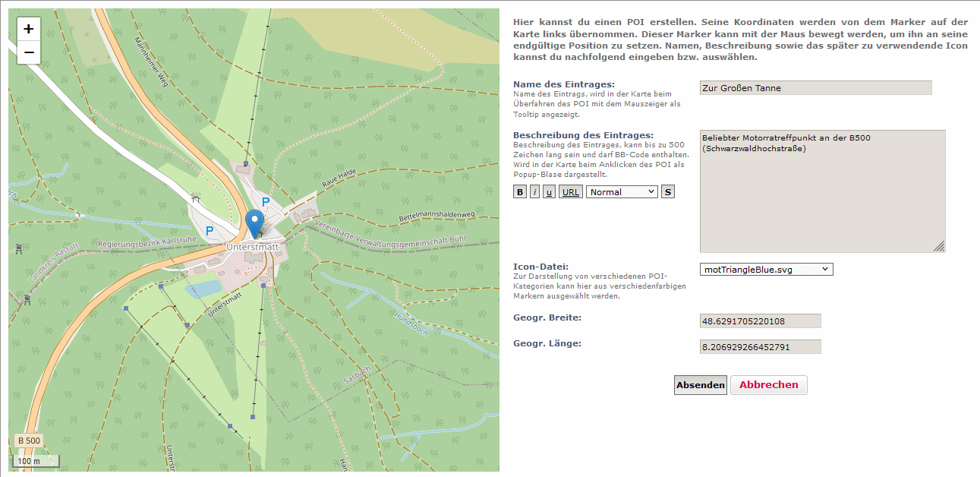Zoom in on the map
The width and height of the screenshot is (980, 477).
[29, 30]
